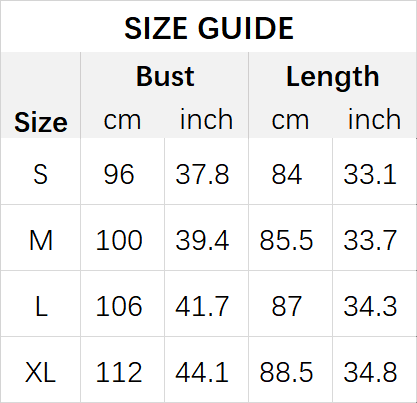Click the 39.4 bust inch cell
Screen dimensions: 417x403
(x=202, y=240)
